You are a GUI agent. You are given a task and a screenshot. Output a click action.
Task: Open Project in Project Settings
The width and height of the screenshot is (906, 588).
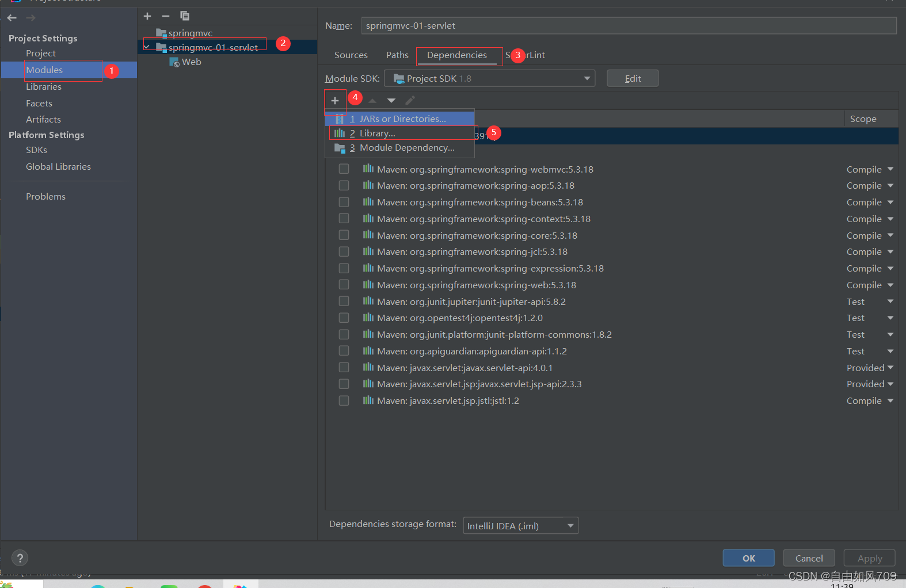coord(41,53)
